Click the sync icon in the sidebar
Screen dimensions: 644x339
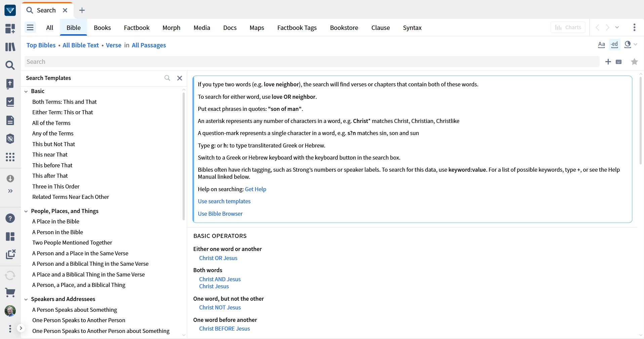click(10, 275)
